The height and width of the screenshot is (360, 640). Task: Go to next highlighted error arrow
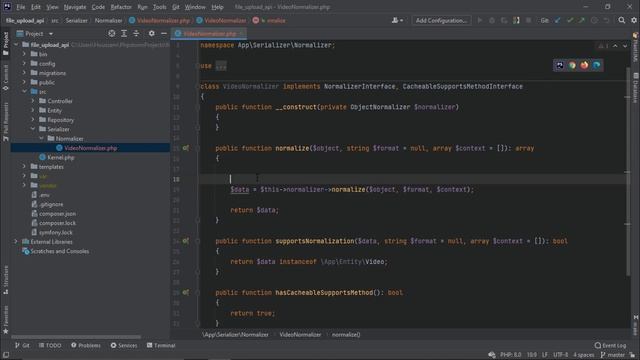(x=625, y=46)
